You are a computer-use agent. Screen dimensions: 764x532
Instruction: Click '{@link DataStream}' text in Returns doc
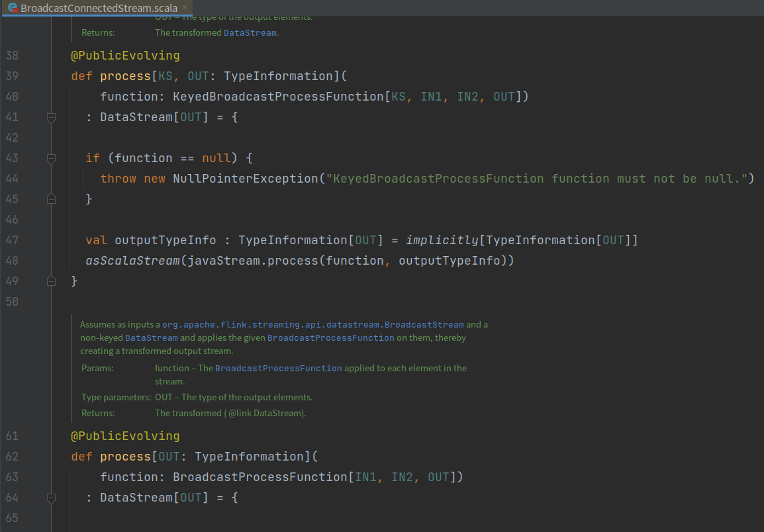pyautogui.click(x=265, y=413)
